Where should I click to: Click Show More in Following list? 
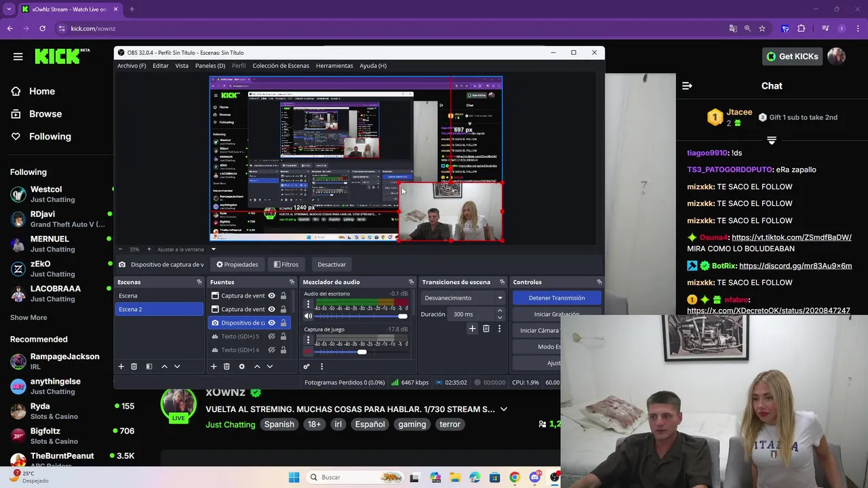(28, 317)
